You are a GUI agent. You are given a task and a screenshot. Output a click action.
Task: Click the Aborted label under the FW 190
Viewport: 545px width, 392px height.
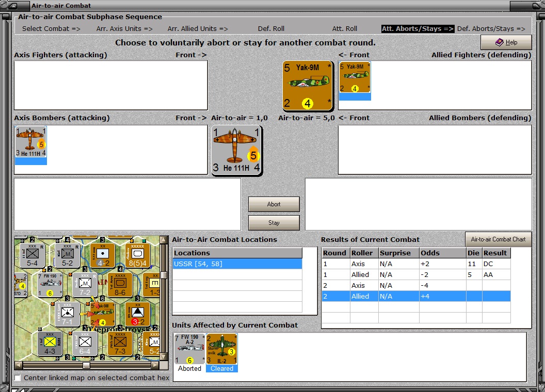click(x=190, y=368)
